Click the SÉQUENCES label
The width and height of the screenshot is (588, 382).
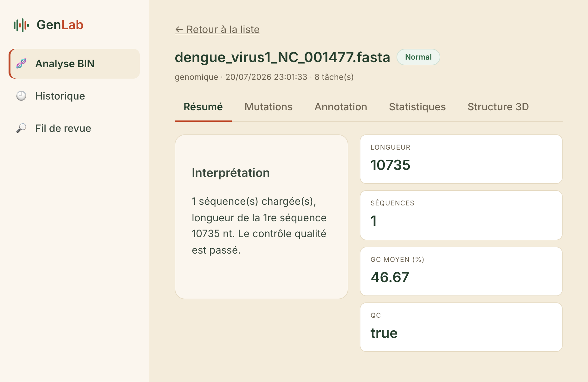tap(392, 203)
